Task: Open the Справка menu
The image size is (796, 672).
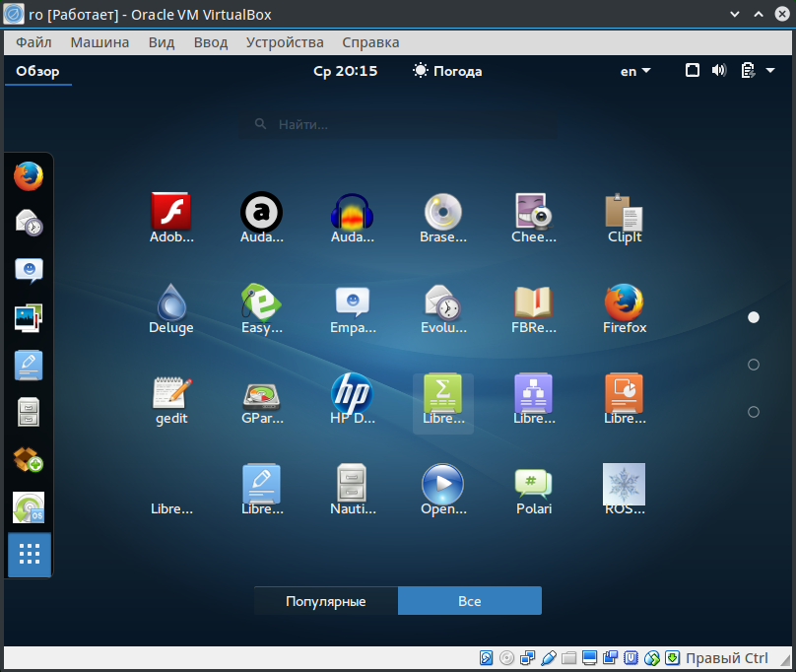Action: pos(370,42)
